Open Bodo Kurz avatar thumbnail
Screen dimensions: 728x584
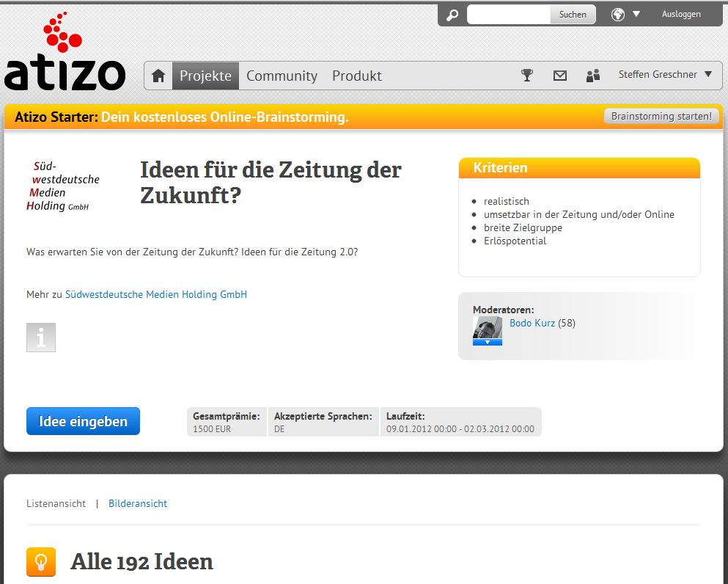tap(488, 327)
